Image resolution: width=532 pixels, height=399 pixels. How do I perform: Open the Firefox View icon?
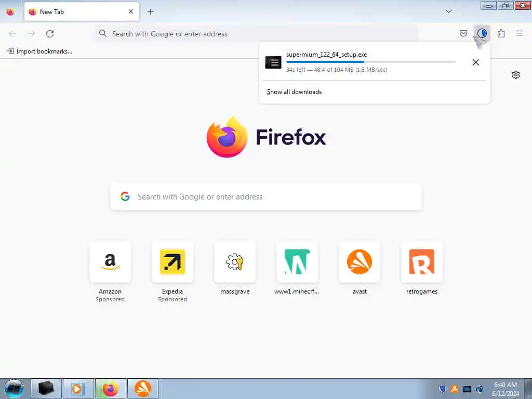tap(10, 11)
